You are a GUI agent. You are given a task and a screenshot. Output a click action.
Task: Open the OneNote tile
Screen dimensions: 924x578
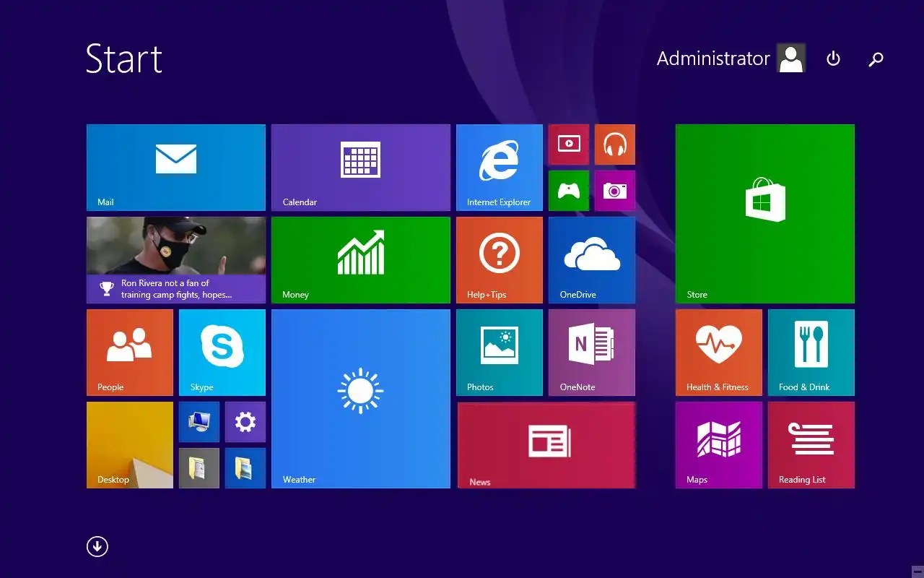pos(592,353)
